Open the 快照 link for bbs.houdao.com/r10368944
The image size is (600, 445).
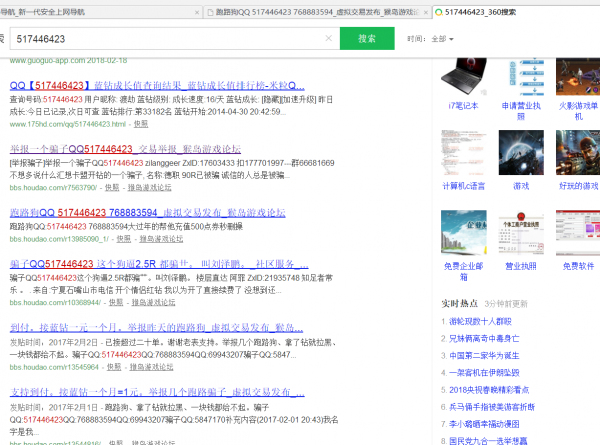[x=116, y=302]
